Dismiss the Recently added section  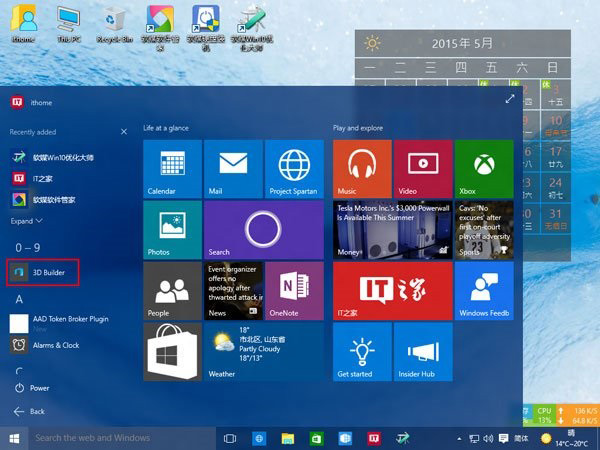(124, 131)
